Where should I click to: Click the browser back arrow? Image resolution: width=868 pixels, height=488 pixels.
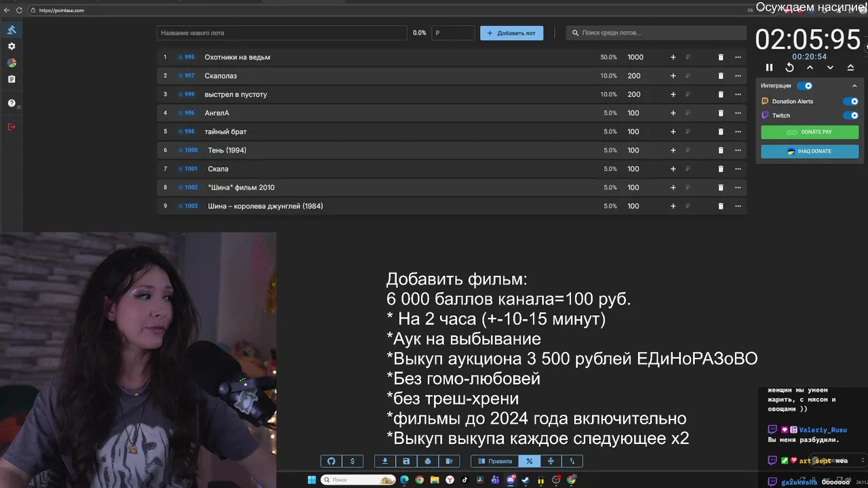[7, 10]
